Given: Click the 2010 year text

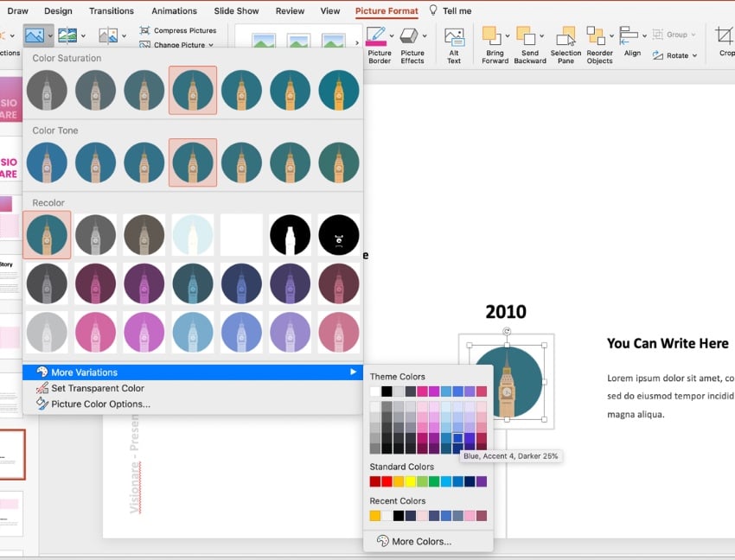Looking at the screenshot, I should pos(506,312).
